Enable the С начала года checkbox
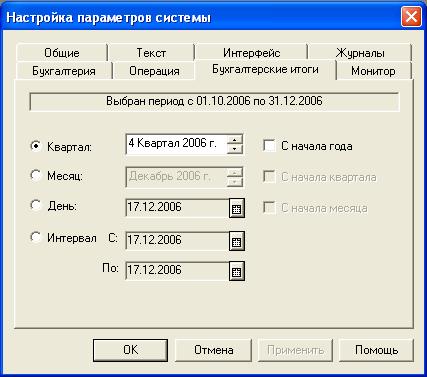Screen dimensions: 427x377 (x=269, y=146)
